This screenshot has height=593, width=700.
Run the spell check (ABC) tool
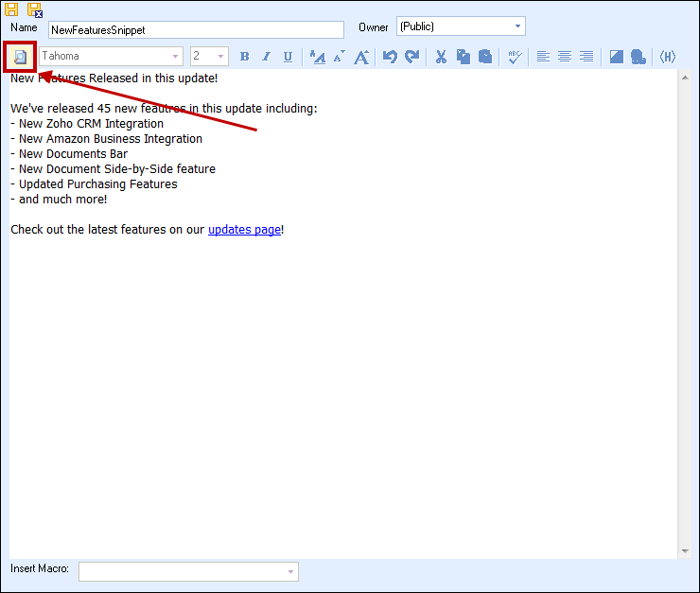(x=514, y=57)
